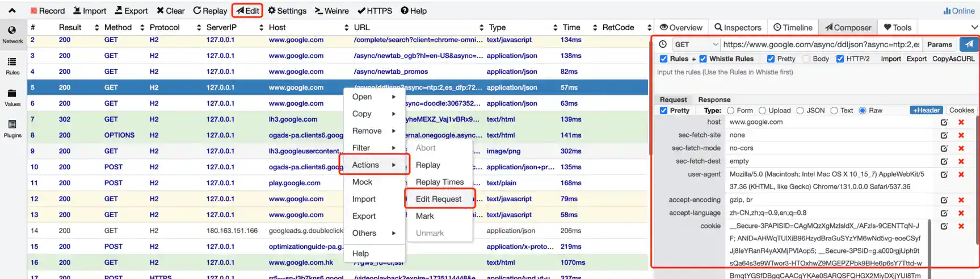980x279 pixels.
Task: Click the CopyAsCURL link
Action: click(x=953, y=59)
